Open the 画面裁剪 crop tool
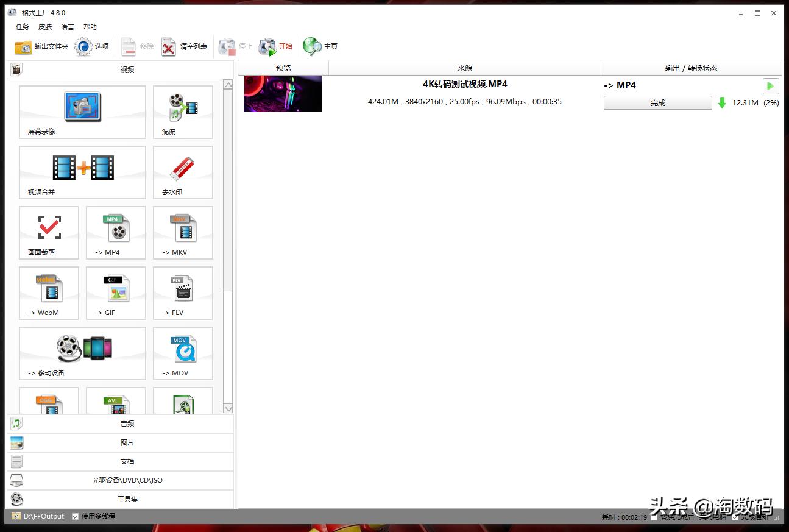 [49, 232]
